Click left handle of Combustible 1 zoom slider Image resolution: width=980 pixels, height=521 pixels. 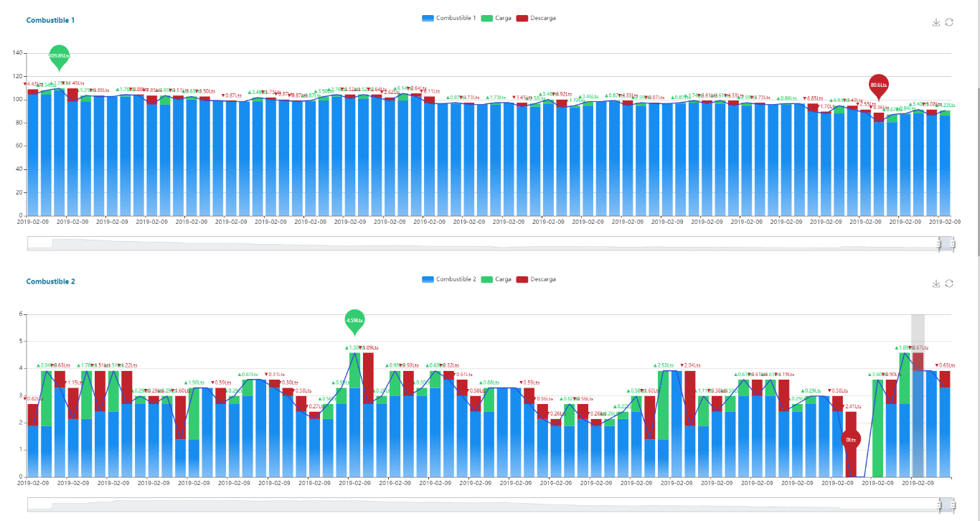(938, 244)
